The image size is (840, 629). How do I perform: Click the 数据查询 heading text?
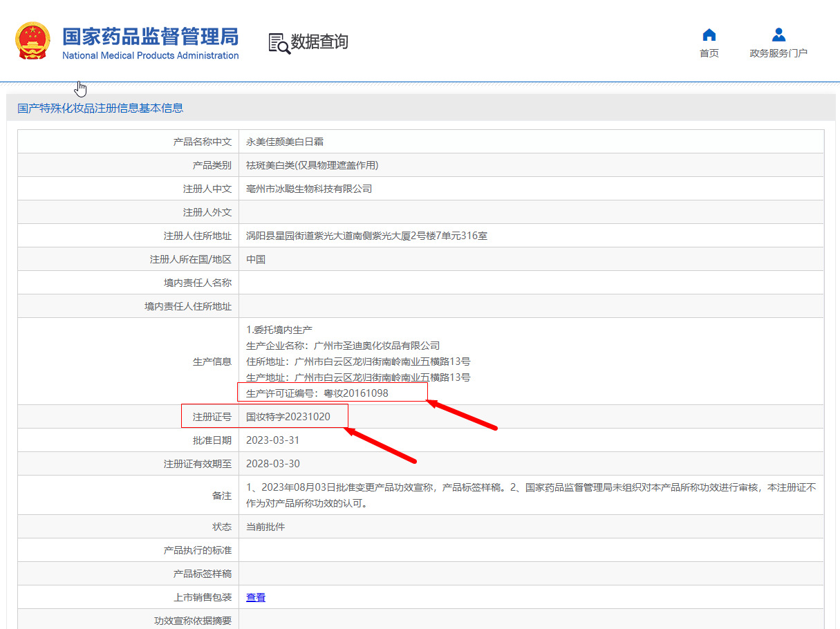coord(319,41)
